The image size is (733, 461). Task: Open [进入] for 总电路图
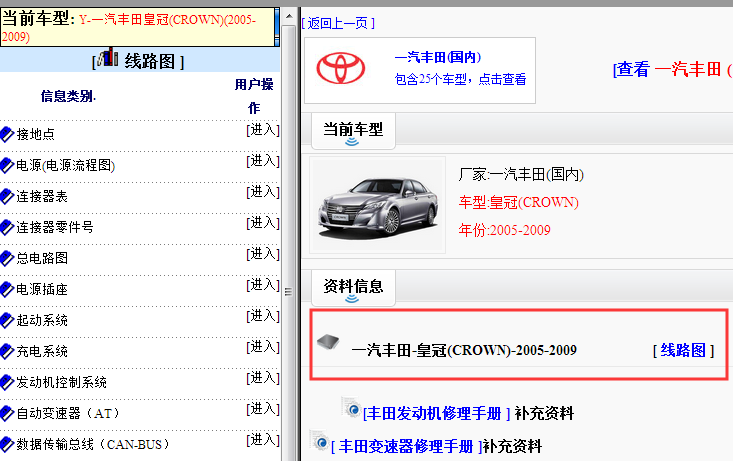[263, 254]
